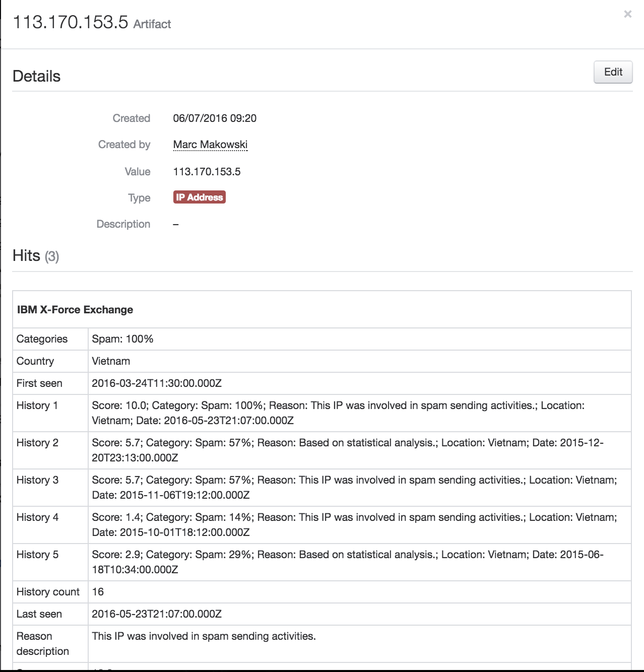Click the Edit button in Details
Viewport: 644px width, 672px height.
pos(613,72)
